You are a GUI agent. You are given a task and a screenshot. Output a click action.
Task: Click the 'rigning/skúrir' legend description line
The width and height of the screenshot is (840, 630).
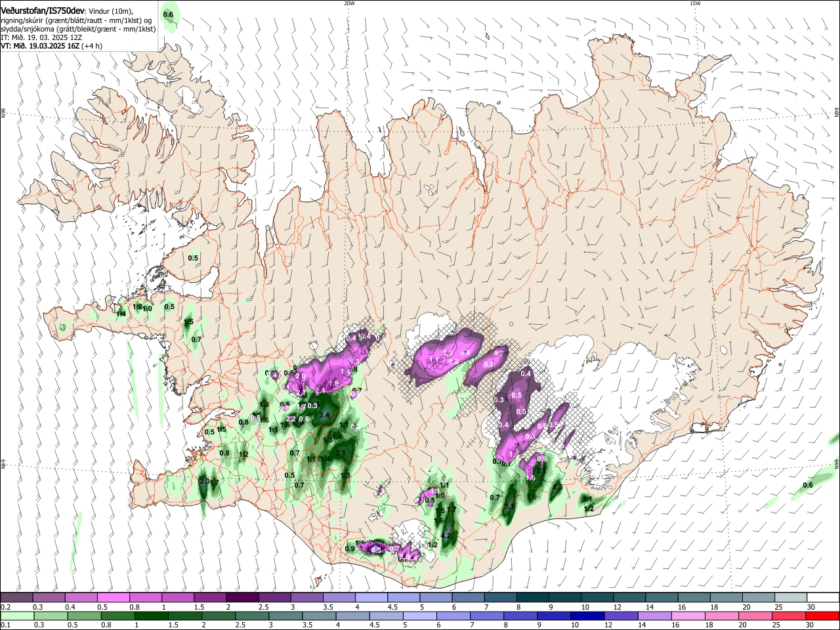(x=75, y=20)
